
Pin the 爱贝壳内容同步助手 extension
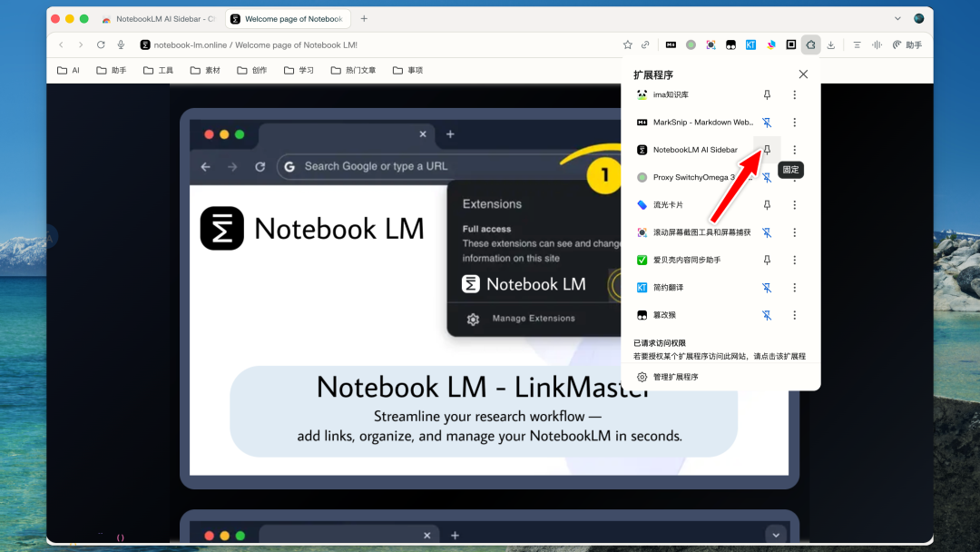point(767,260)
